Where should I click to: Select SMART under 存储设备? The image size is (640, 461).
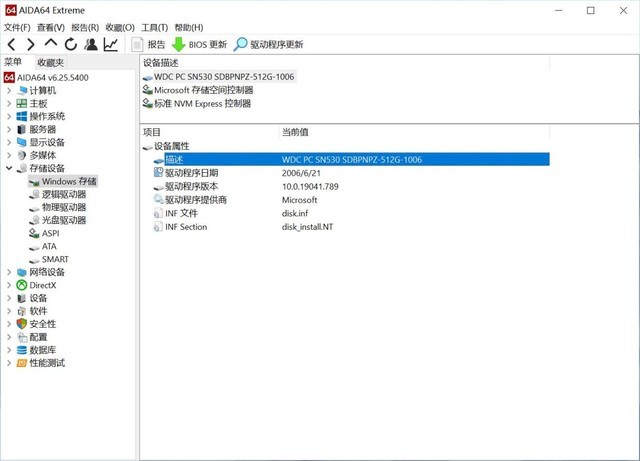(x=55, y=259)
